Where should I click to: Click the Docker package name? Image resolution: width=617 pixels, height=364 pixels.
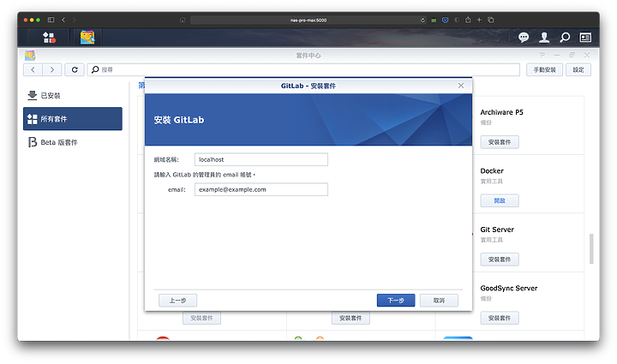point(492,171)
